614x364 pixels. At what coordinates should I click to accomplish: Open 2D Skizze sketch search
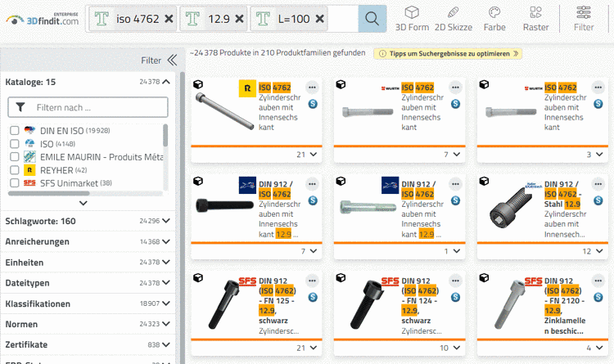pos(454,19)
